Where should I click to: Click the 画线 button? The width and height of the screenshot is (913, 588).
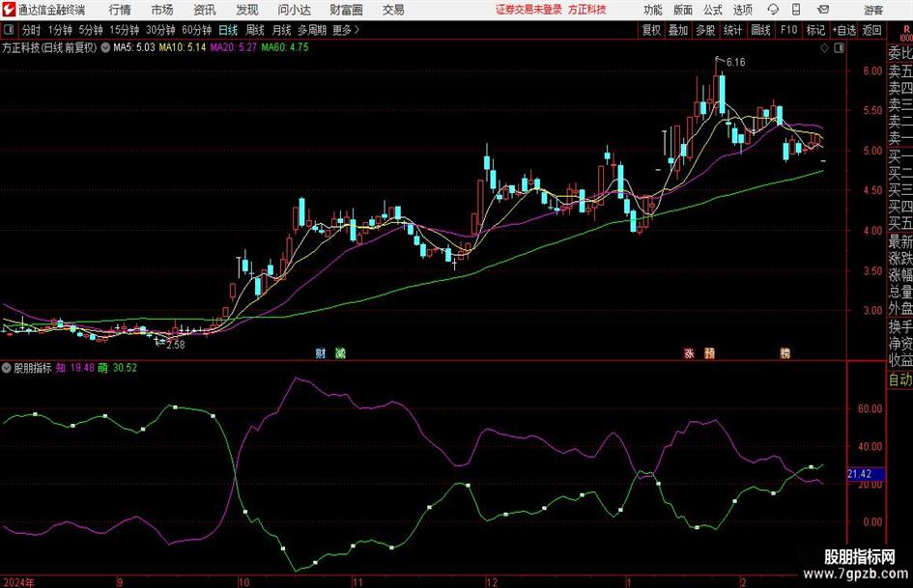coord(761,30)
